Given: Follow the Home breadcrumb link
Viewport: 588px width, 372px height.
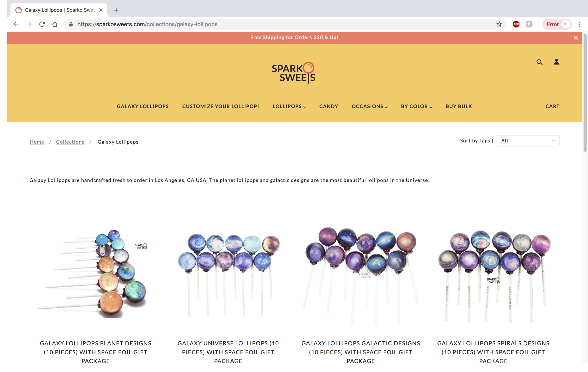Looking at the screenshot, I should coord(37,142).
